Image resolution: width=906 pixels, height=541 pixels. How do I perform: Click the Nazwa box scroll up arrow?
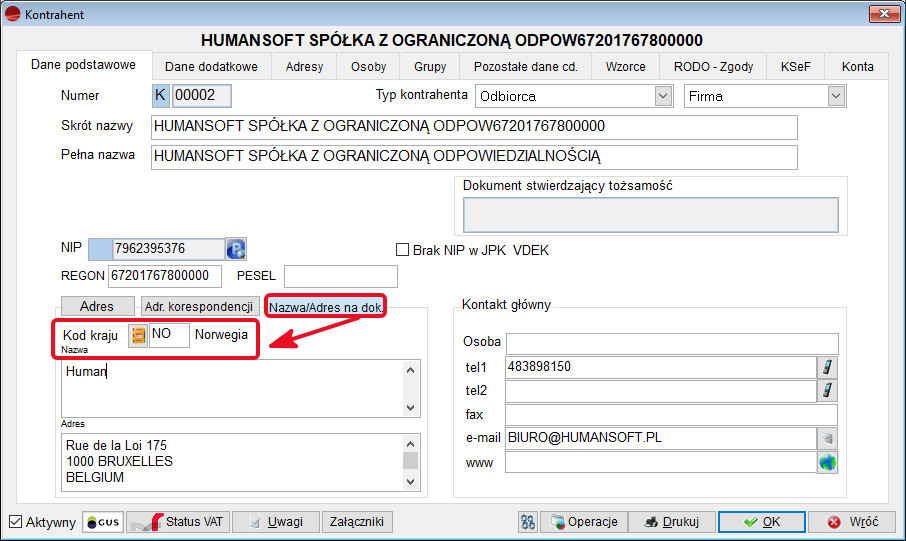(x=411, y=370)
